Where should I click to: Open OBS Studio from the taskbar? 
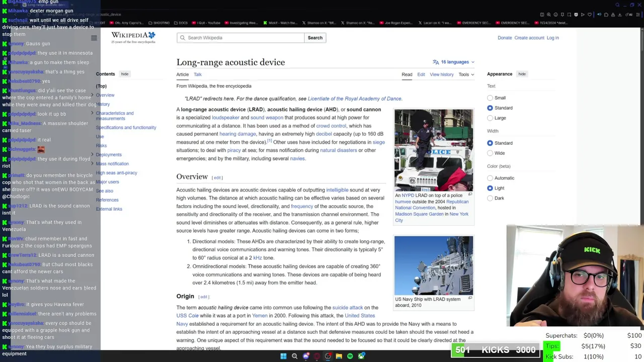tap(328, 356)
